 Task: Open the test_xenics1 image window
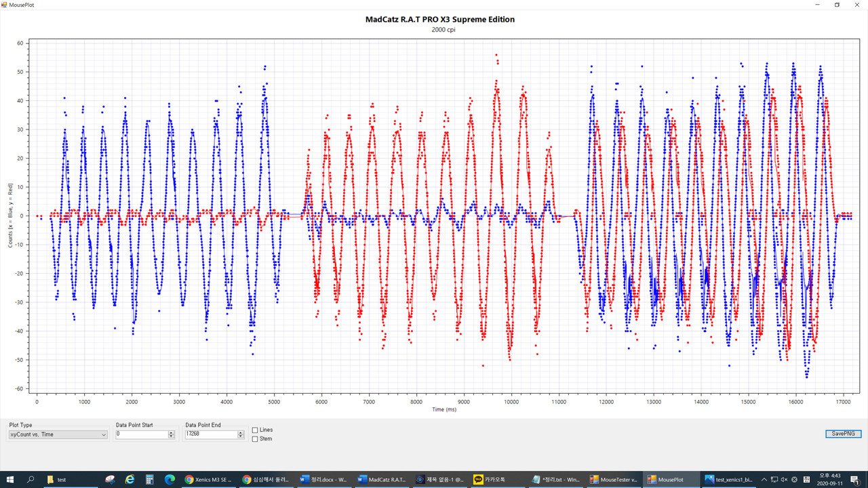pyautogui.click(x=729, y=479)
